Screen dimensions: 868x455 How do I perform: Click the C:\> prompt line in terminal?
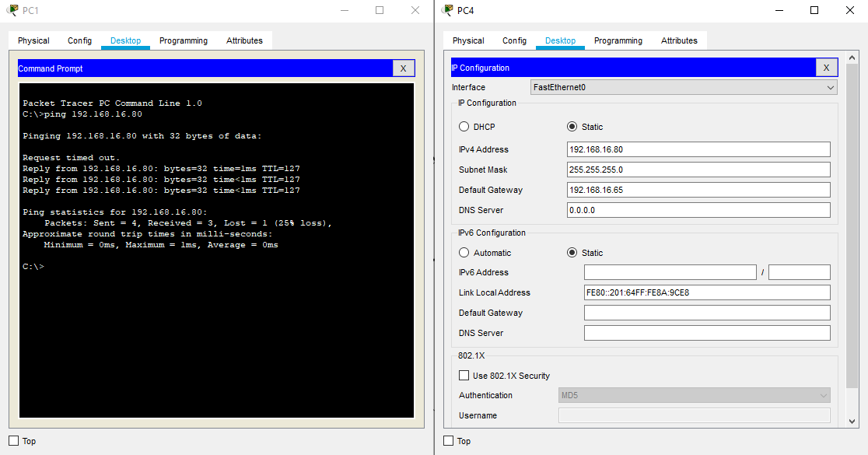click(x=33, y=266)
